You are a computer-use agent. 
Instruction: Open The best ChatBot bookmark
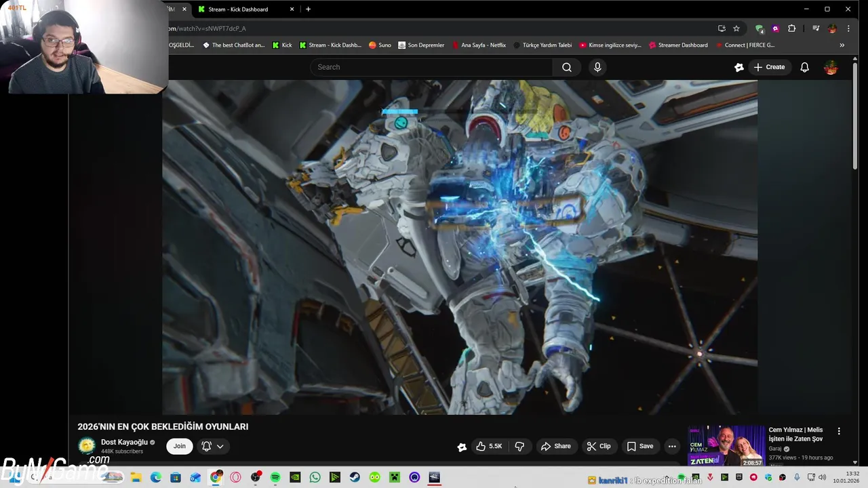pyautogui.click(x=234, y=45)
